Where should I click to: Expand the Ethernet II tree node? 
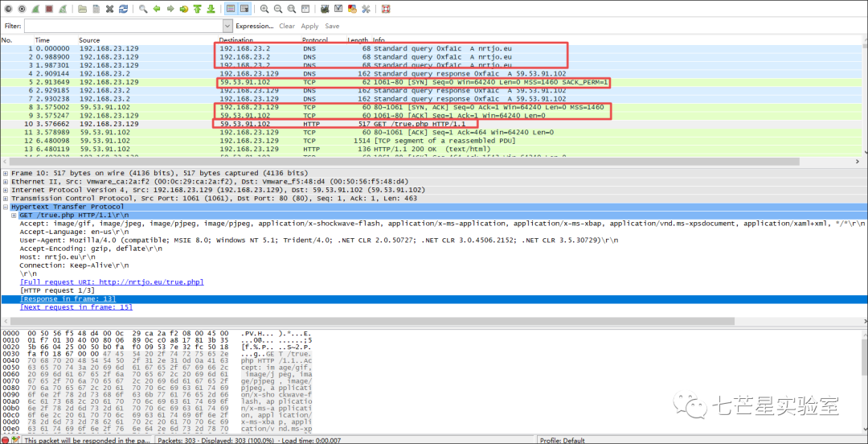6,181
